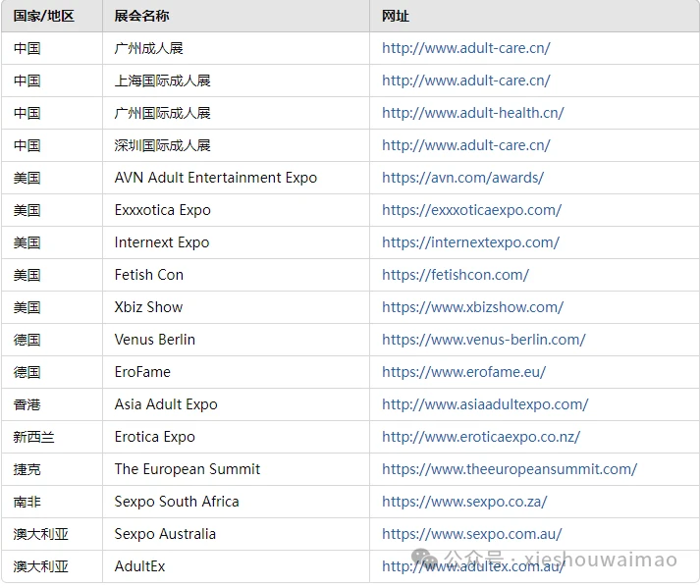This screenshot has height=588, width=700.
Task: Click 美国 in the AVN Adult Entertainment row
Action: point(27,178)
